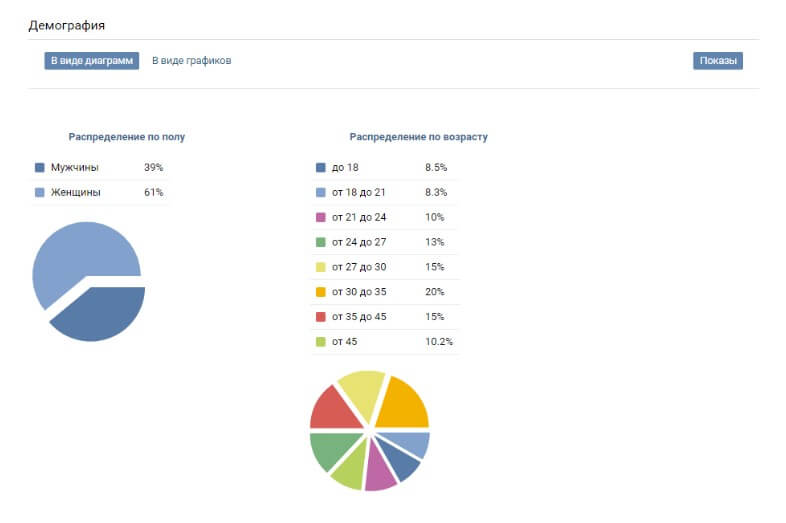
Task: Click the red 'от 35 до 45' marker
Action: pos(321,317)
